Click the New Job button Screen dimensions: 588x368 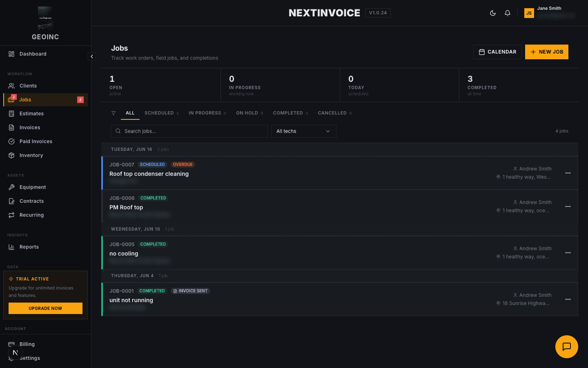point(547,52)
